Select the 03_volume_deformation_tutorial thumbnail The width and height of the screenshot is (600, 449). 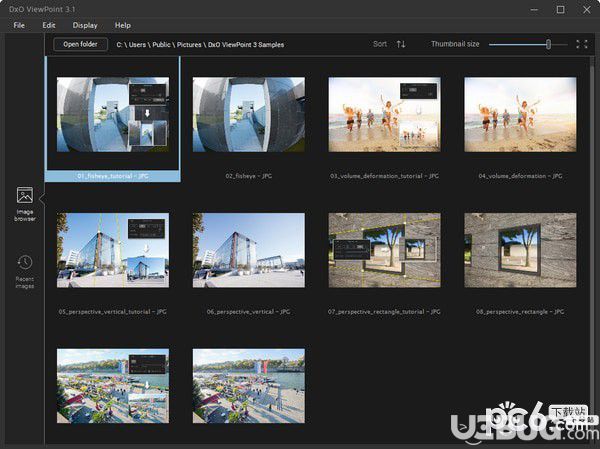(x=385, y=114)
